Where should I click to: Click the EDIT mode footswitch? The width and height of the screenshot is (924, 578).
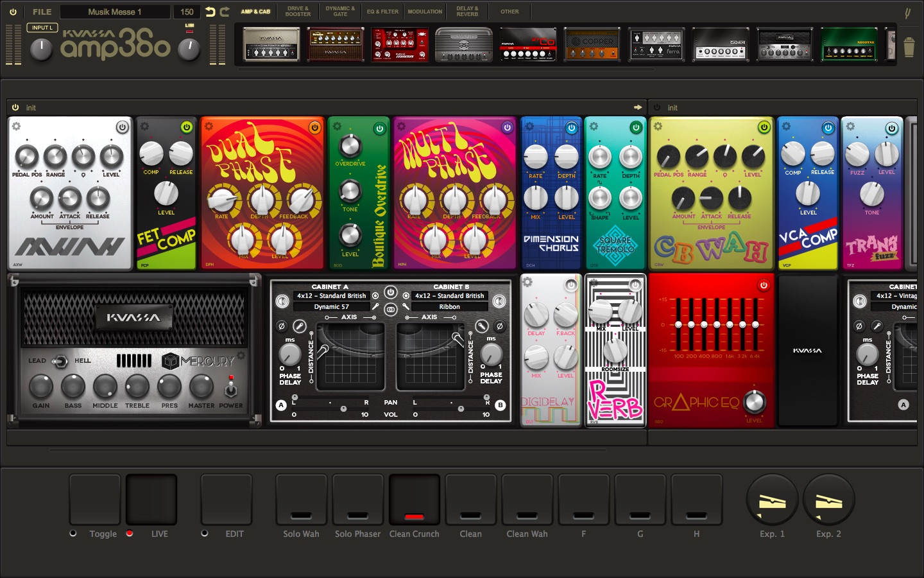(226, 500)
